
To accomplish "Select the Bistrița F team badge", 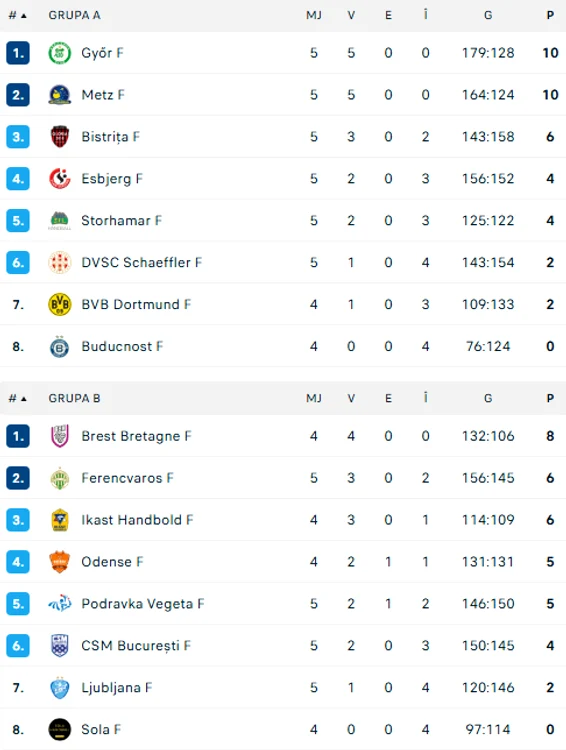I will pyautogui.click(x=60, y=137).
